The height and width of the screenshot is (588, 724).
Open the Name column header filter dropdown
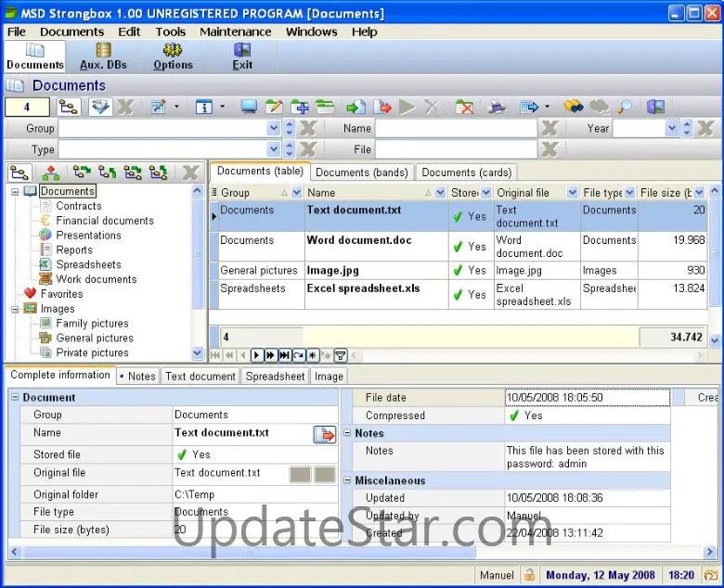(441, 192)
